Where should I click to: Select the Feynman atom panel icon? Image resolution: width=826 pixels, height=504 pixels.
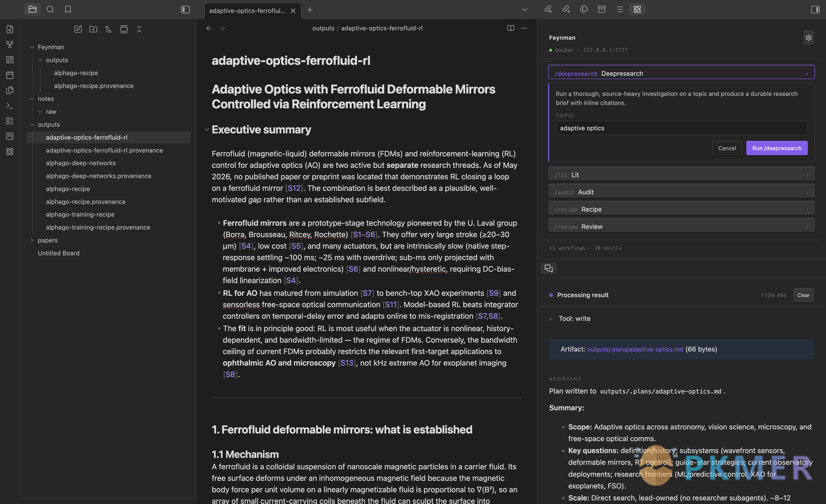coord(637,9)
